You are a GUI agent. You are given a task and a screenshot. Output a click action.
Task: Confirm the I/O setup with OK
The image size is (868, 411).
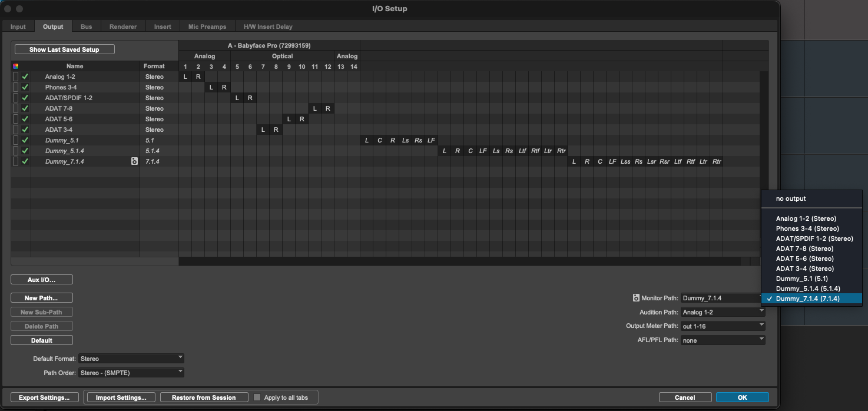tap(743, 397)
